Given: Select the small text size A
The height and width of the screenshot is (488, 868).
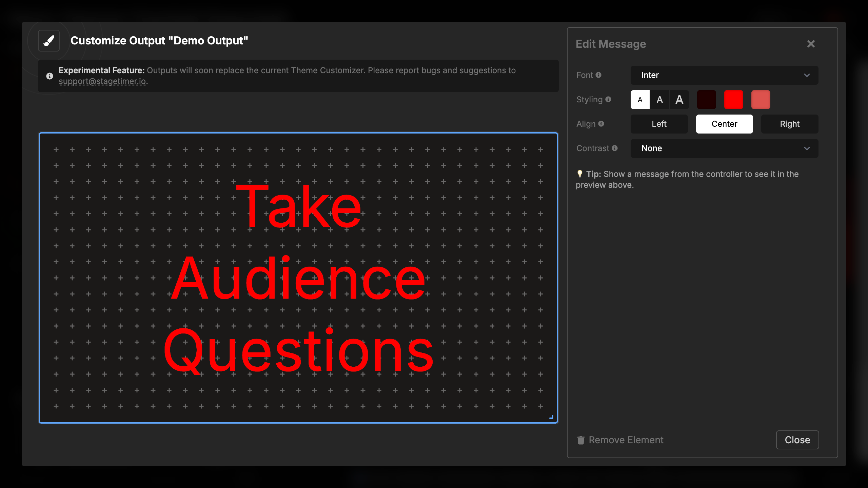Looking at the screenshot, I should [640, 100].
